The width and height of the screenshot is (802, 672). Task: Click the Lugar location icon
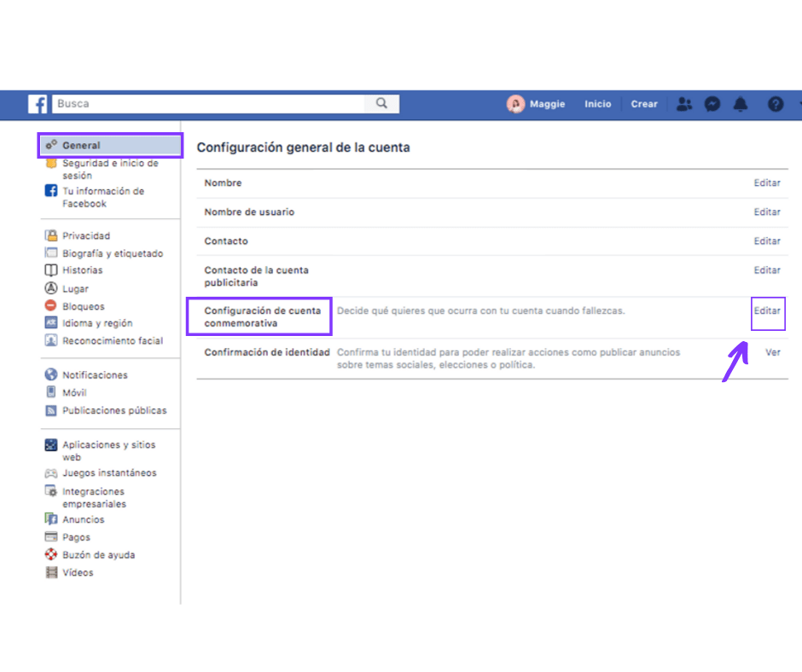(x=51, y=288)
